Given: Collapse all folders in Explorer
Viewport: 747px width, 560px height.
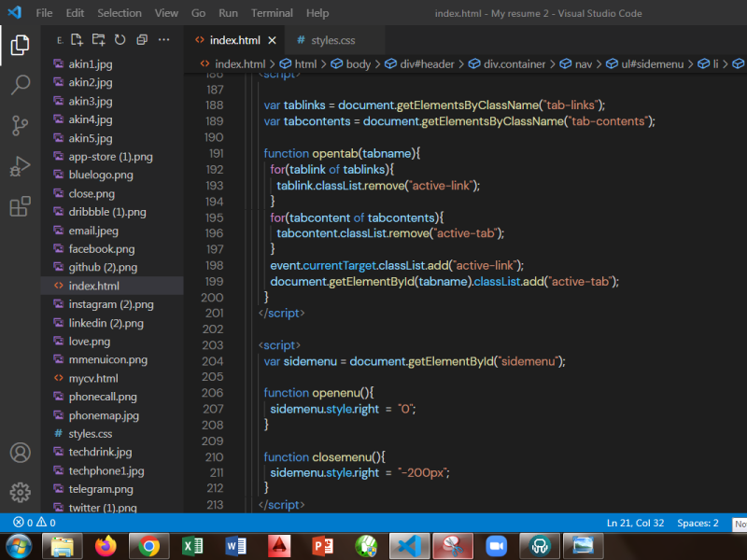Looking at the screenshot, I should [142, 40].
